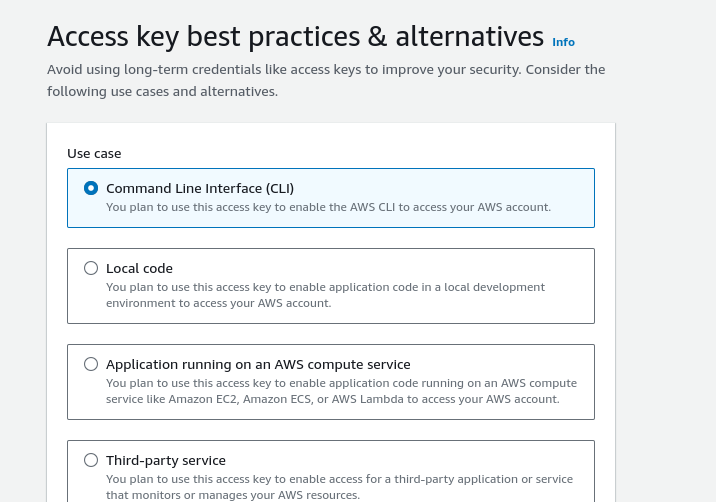This screenshot has height=502, width=716.
Task: Click the "Access key best practices & alternatives" heading
Action: click(295, 37)
